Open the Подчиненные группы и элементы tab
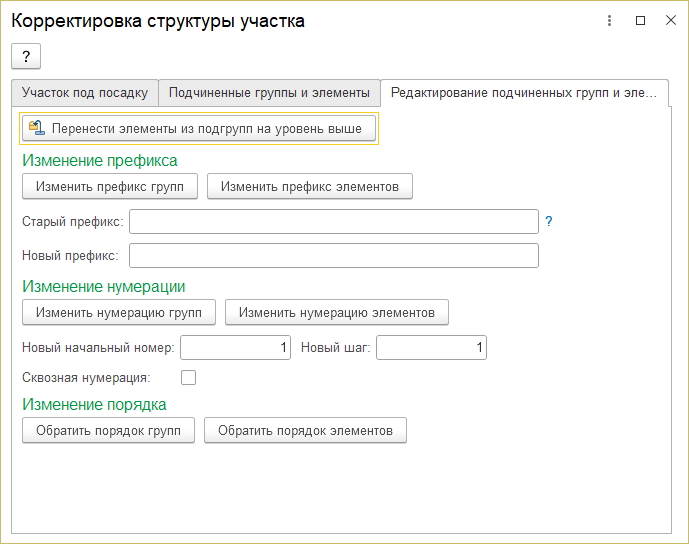The image size is (689, 544). click(269, 93)
